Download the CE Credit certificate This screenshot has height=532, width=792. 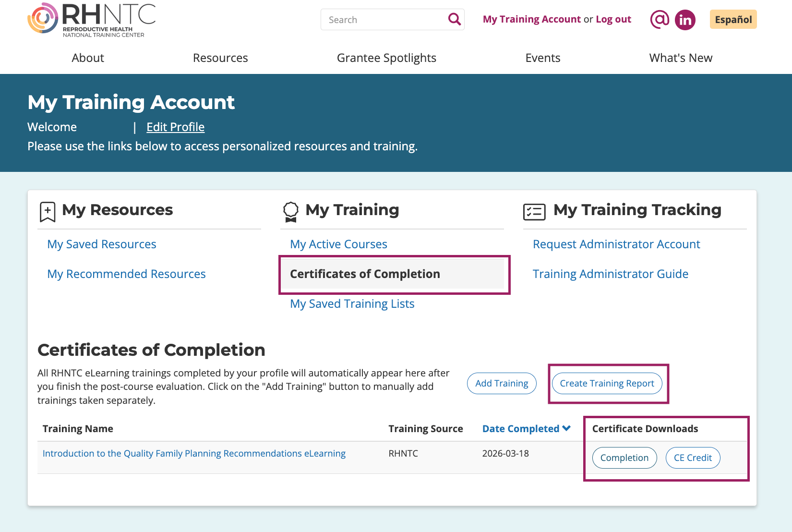693,458
